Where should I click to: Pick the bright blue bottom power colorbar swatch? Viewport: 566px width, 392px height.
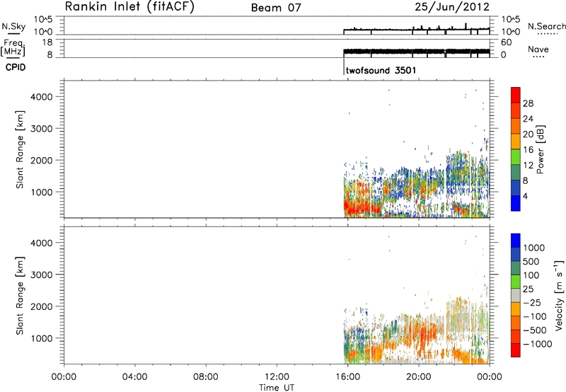pos(516,203)
